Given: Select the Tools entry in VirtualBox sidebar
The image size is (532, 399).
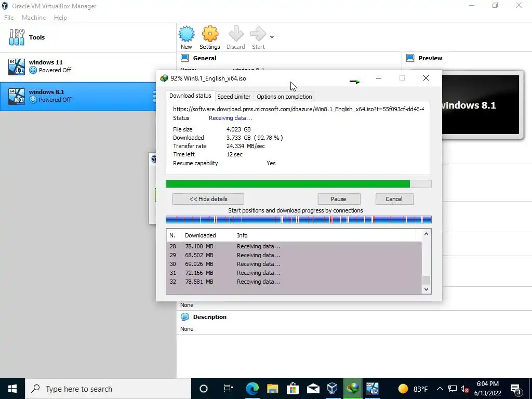Looking at the screenshot, I should [88, 37].
